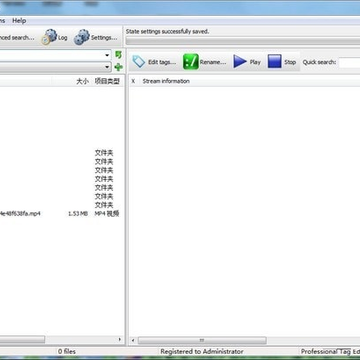Click the Edit tags tag icon

[x=139, y=62]
